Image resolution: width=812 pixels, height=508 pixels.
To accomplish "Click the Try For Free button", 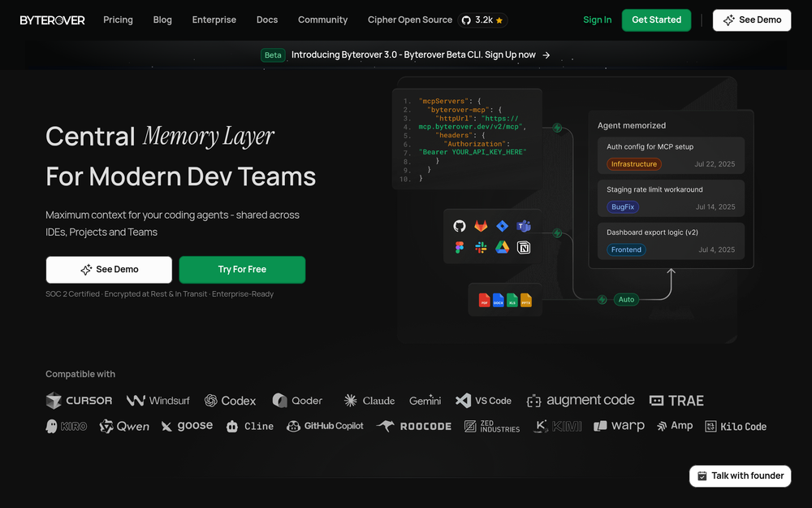I will click(242, 270).
